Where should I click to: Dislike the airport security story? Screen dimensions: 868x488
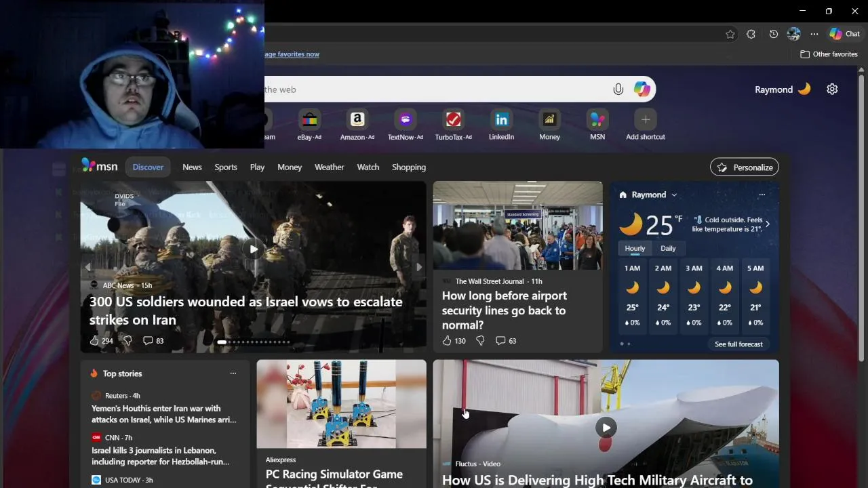point(480,340)
